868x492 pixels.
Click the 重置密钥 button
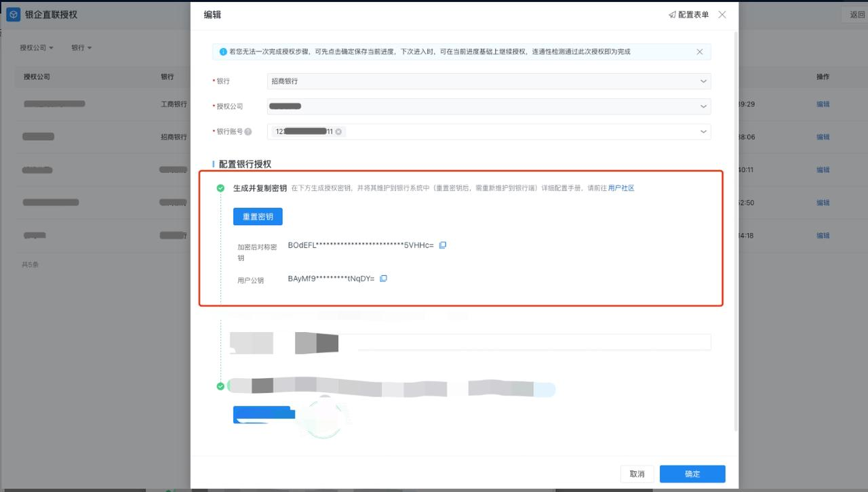(x=258, y=216)
